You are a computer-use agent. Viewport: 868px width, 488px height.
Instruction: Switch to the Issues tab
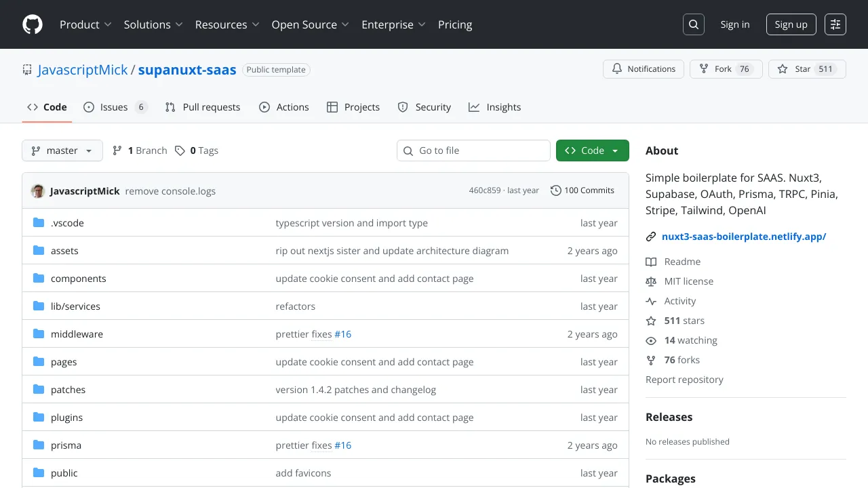click(x=115, y=107)
